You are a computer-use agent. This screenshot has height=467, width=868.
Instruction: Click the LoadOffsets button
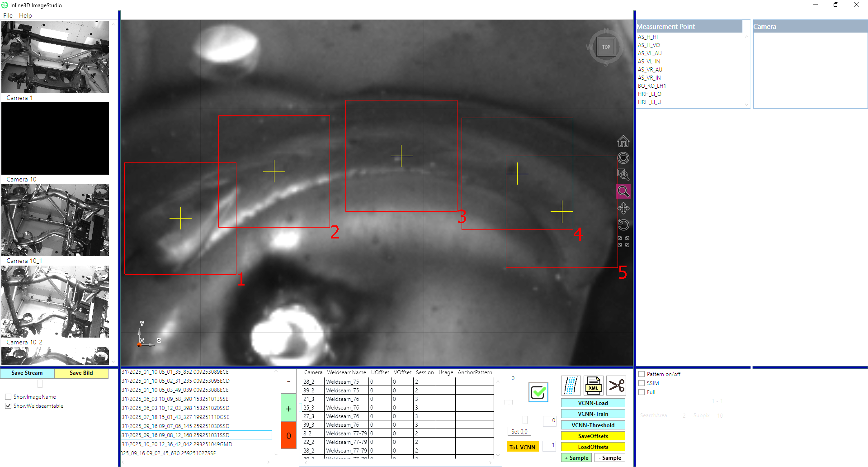(x=593, y=447)
